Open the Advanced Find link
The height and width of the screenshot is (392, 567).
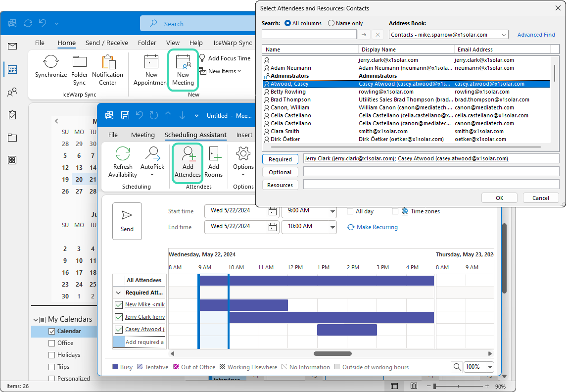(x=536, y=35)
